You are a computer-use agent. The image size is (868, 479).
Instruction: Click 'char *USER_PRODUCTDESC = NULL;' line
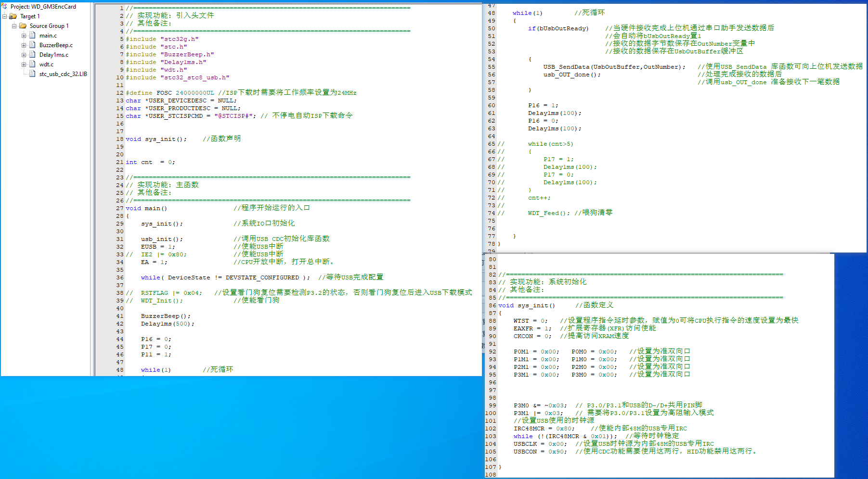click(183, 108)
